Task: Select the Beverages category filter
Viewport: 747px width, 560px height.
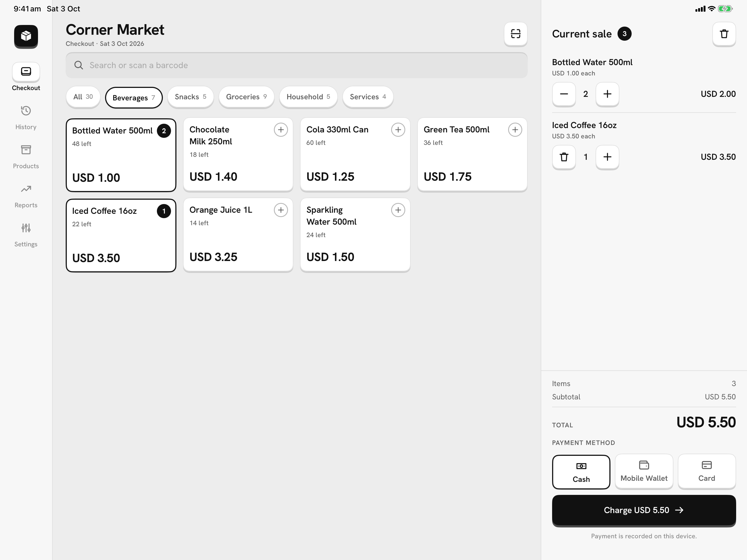Action: pyautogui.click(x=134, y=98)
